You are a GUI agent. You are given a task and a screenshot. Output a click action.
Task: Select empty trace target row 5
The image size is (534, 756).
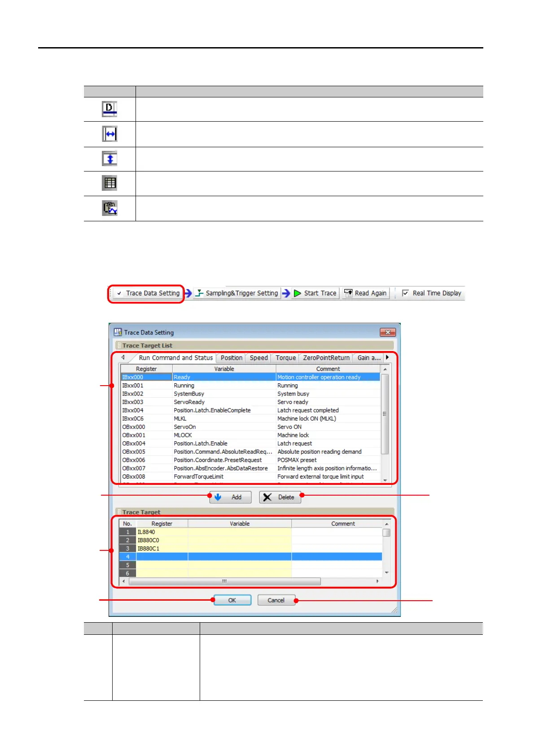click(x=250, y=565)
